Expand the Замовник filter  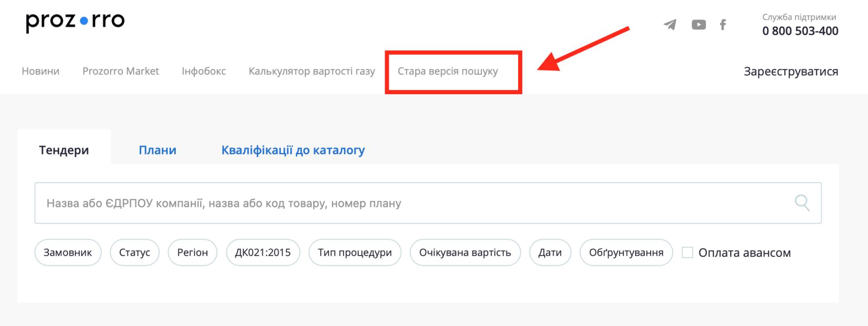pos(68,253)
